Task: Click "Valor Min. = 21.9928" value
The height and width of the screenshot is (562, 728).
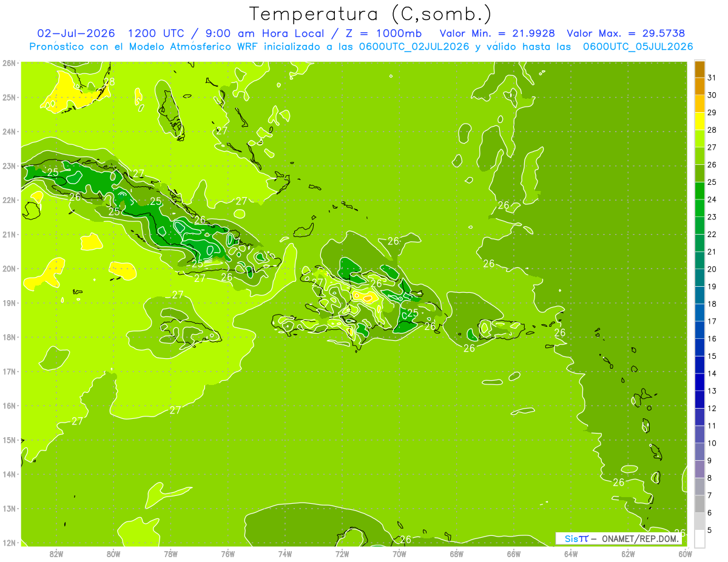Action: coord(497,33)
